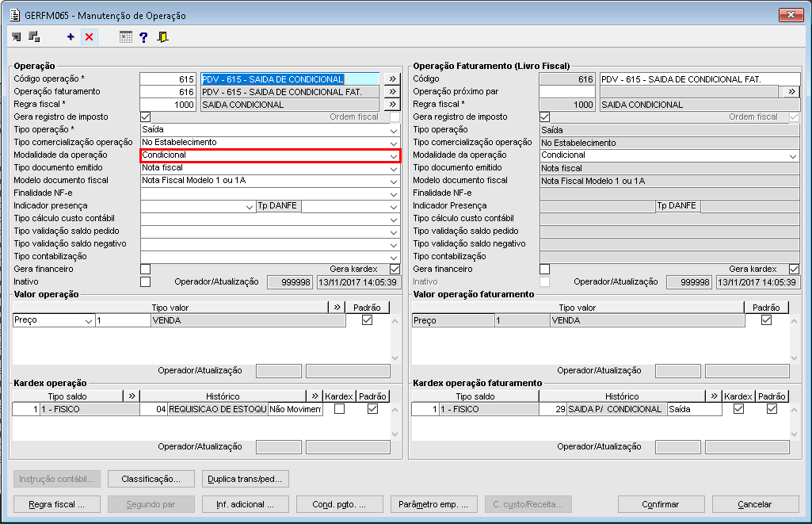Screen dimensions: 812x524
Task: Click the document icon in title bar
Action: pyautogui.click(x=15, y=15)
